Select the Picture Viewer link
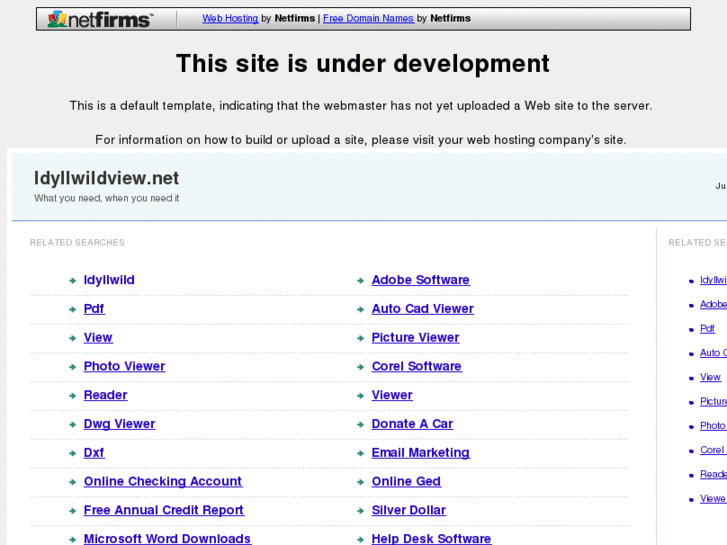 pos(415,337)
